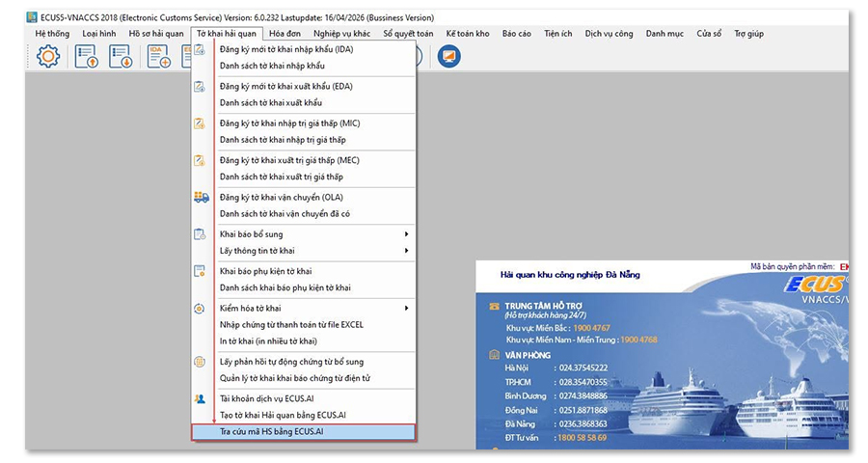Viewport: 868px width, 463px height.
Task: Click the Miền Nam - Miền Trung hotline 1900 4768
Action: click(638, 340)
